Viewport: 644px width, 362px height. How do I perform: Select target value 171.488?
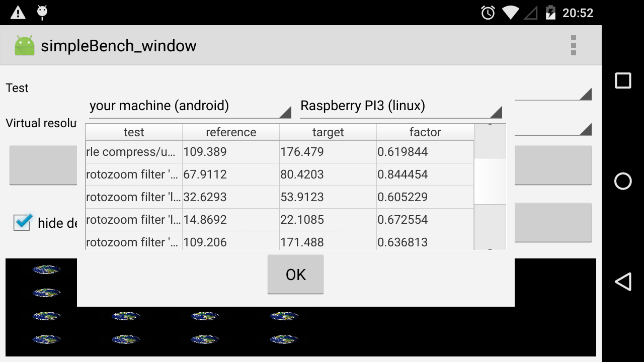pyautogui.click(x=328, y=241)
